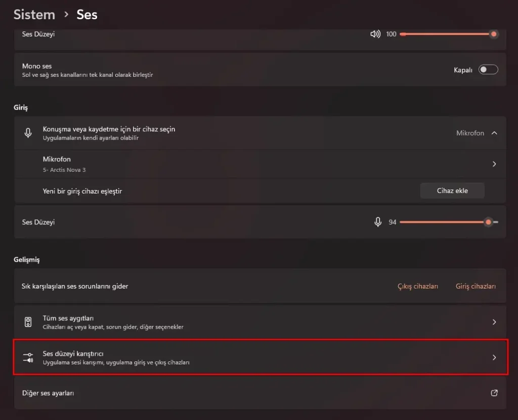Image resolution: width=518 pixels, height=420 pixels.
Task: Toggle the Mono ses switch
Action: pos(488,70)
